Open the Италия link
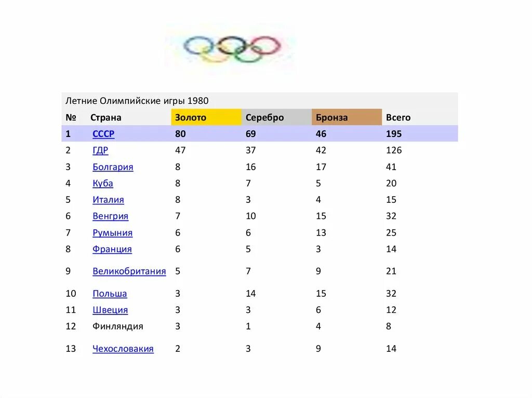Screen dimensions: 532x398 (108, 200)
